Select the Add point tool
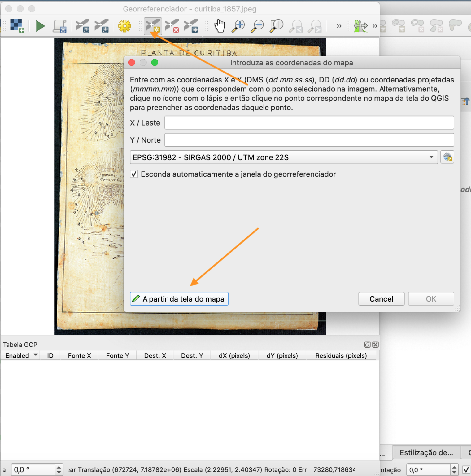Viewport: 471px width, 476px height. [153, 26]
